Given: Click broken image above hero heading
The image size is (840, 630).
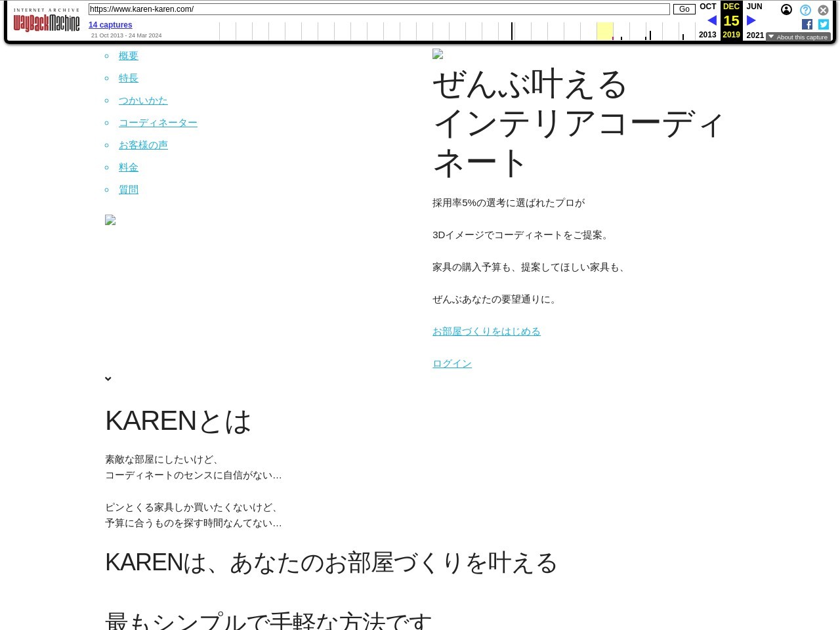Looking at the screenshot, I should coord(438,54).
